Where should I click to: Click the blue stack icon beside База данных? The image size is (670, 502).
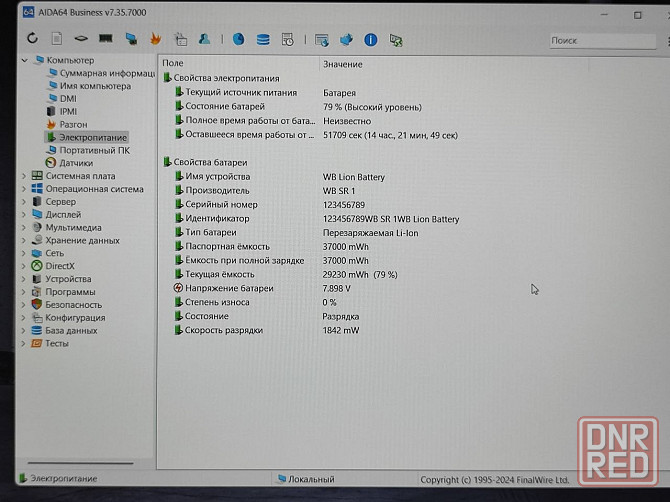[37, 330]
